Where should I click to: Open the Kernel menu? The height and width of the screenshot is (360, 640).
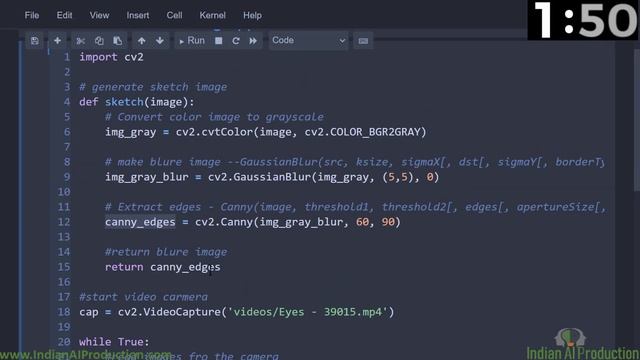(x=212, y=16)
